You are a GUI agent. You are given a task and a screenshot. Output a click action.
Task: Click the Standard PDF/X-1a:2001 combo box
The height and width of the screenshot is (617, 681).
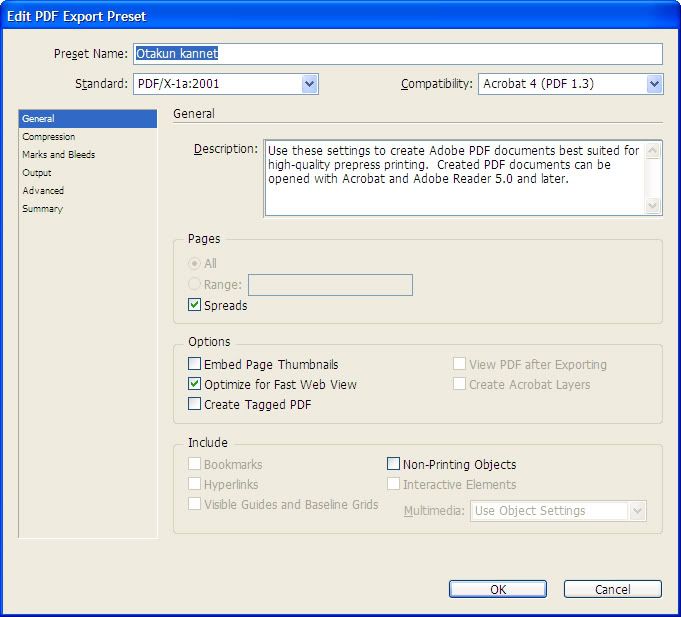click(x=226, y=84)
